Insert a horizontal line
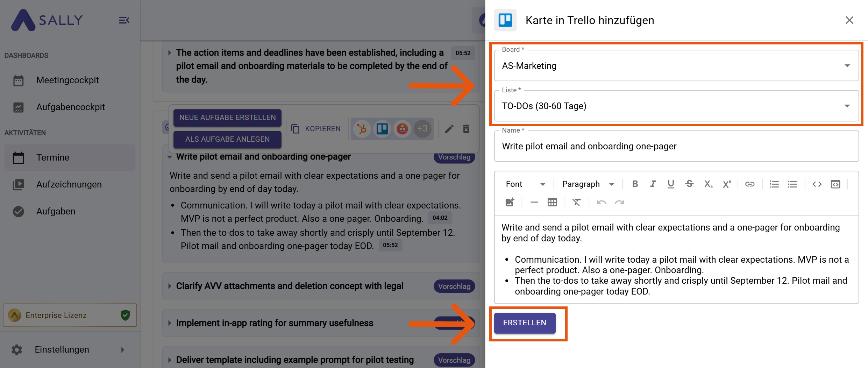 click(x=534, y=202)
